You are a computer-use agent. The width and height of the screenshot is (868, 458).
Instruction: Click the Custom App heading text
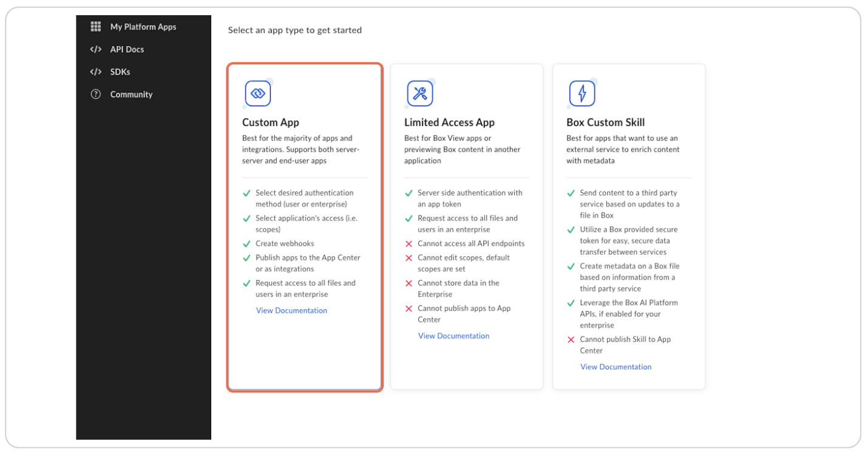pos(271,122)
